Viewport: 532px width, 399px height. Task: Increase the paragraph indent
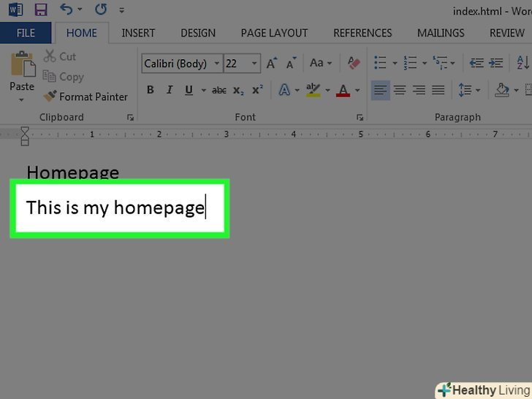tap(495, 63)
